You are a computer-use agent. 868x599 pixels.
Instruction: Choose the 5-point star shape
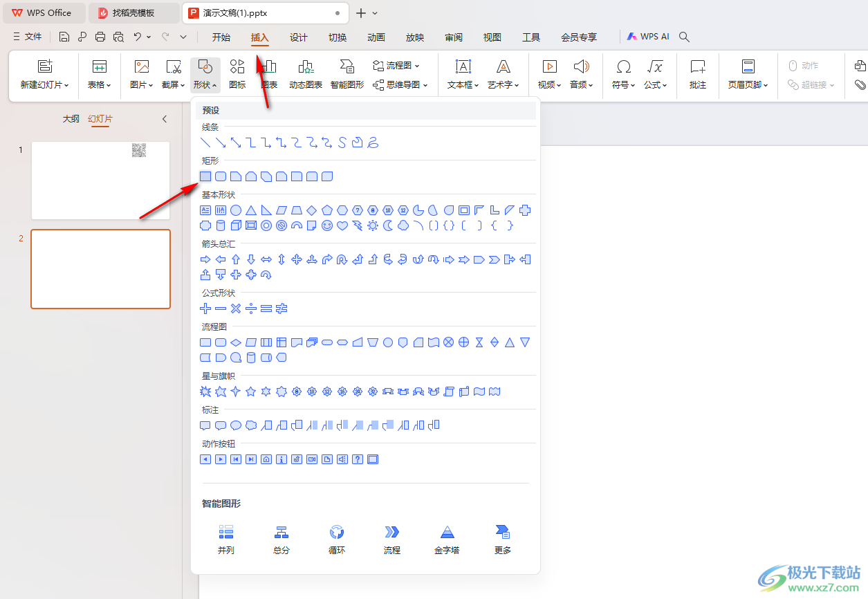pos(251,391)
